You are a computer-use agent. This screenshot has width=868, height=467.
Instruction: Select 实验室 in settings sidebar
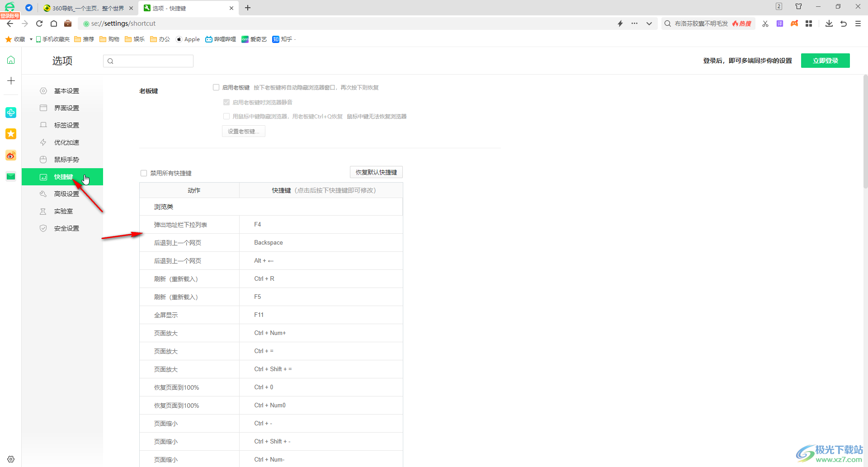62,211
